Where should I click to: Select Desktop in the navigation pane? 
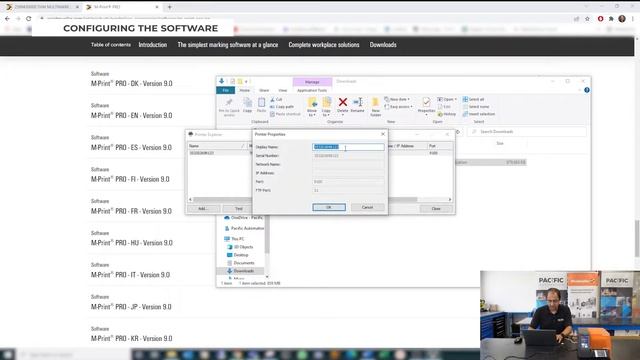pos(238,255)
